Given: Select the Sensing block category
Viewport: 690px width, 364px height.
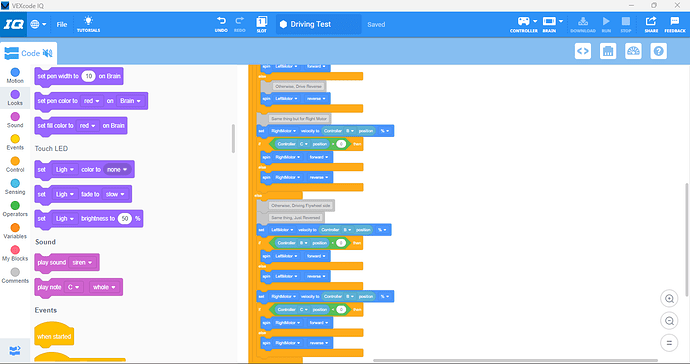Looking at the screenshot, I should (x=15, y=186).
